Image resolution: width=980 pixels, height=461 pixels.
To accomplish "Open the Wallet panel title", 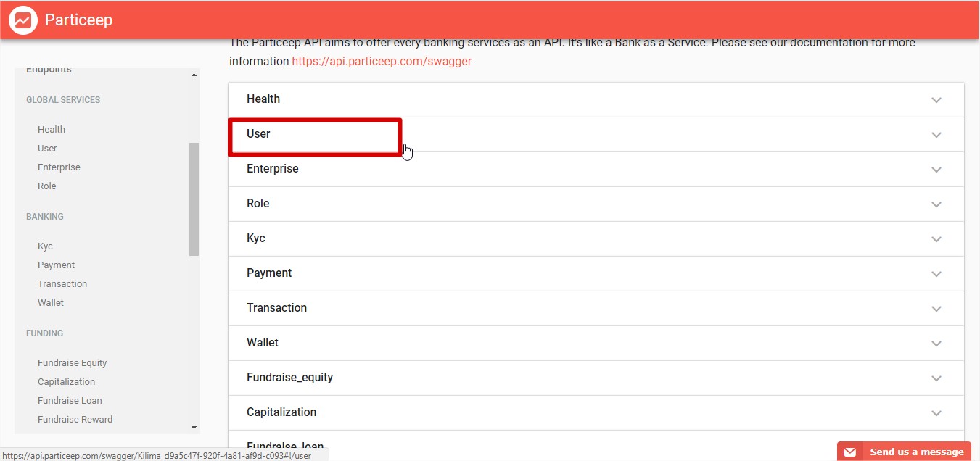I will (x=263, y=342).
